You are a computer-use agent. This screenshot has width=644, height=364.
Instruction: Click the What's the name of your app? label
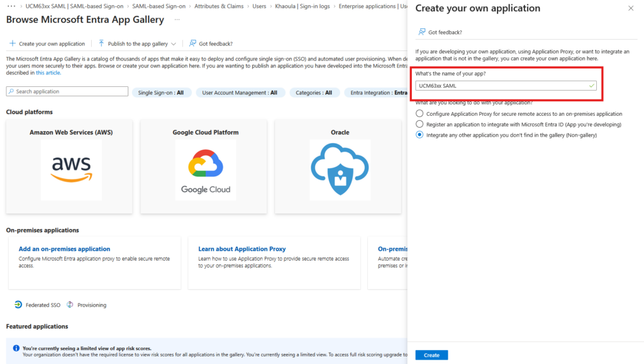[x=450, y=74]
